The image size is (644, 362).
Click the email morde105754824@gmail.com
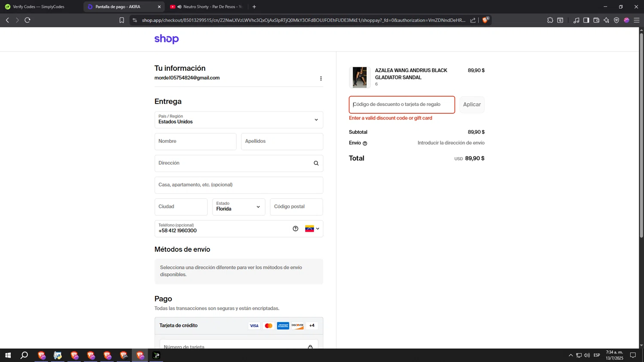pos(187,78)
